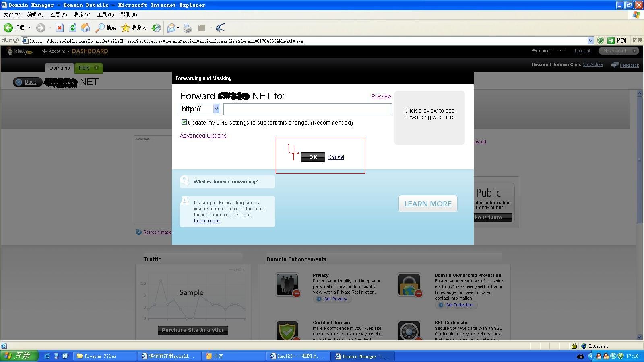Click the Cancel link in dialog
The width and height of the screenshot is (644, 362).
(x=336, y=157)
